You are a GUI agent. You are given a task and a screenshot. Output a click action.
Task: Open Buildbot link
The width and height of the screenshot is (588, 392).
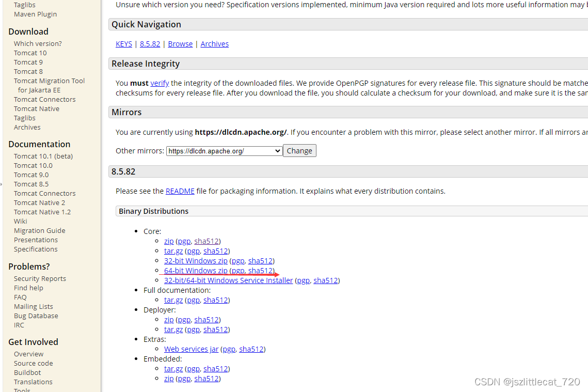pos(27,372)
